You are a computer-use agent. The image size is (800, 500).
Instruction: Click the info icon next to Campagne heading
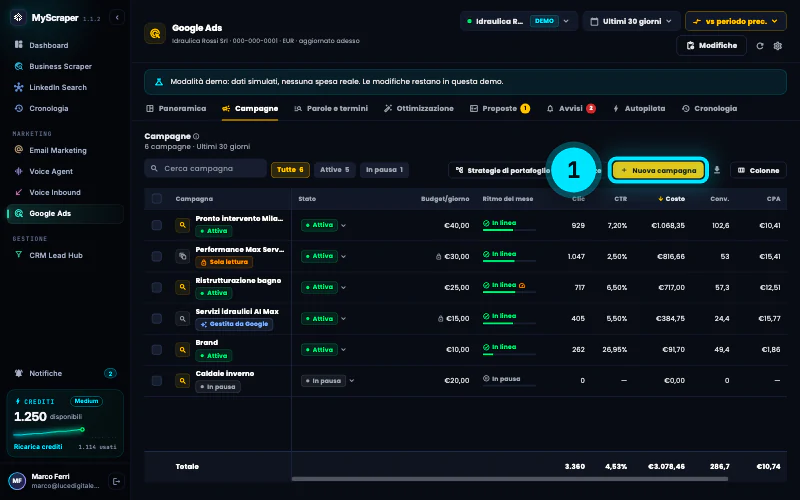click(196, 136)
